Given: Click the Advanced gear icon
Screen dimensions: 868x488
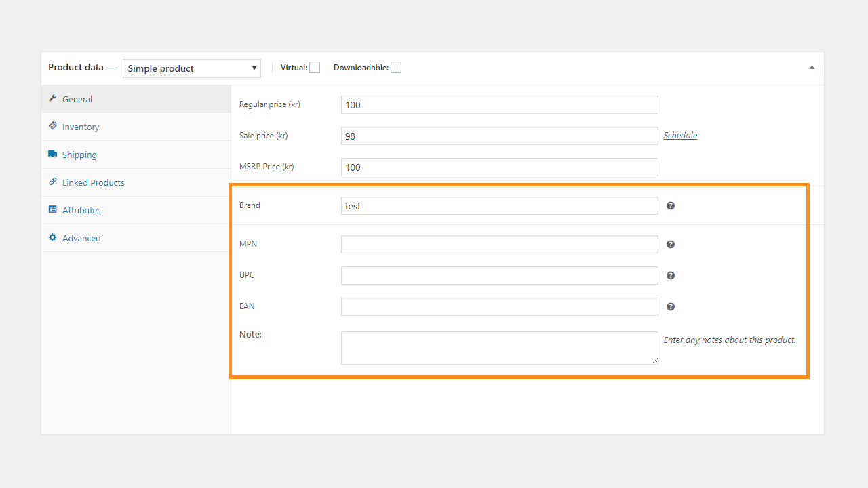Looking at the screenshot, I should point(53,237).
